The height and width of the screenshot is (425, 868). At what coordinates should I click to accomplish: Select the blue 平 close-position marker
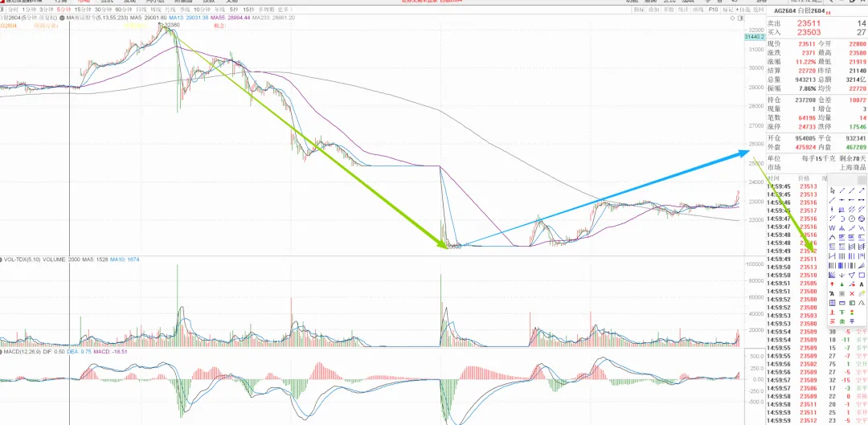pyautogui.click(x=851, y=321)
